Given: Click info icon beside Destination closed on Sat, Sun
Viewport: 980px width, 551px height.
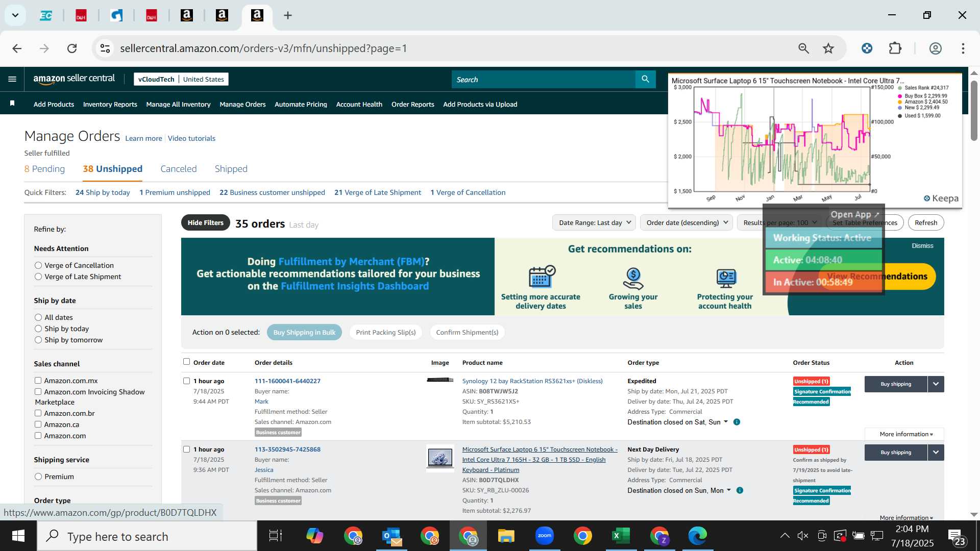Looking at the screenshot, I should pyautogui.click(x=737, y=422).
